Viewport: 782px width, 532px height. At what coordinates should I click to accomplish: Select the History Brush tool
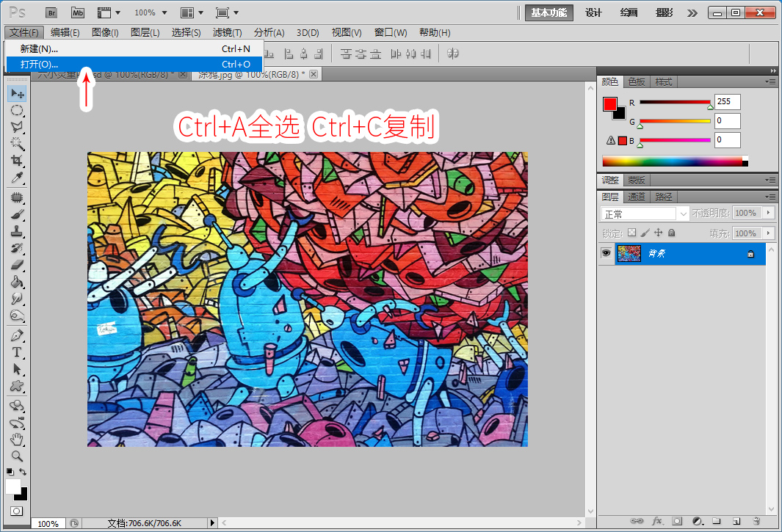(17, 248)
